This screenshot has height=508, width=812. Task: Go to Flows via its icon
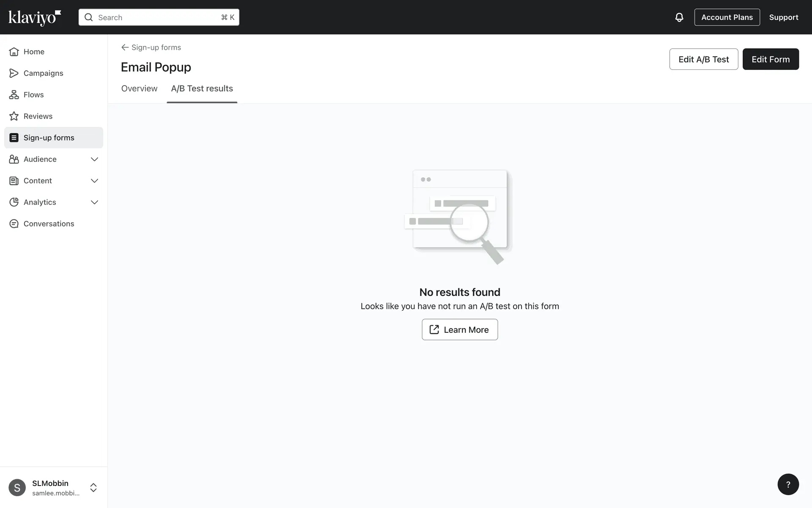pyautogui.click(x=14, y=95)
